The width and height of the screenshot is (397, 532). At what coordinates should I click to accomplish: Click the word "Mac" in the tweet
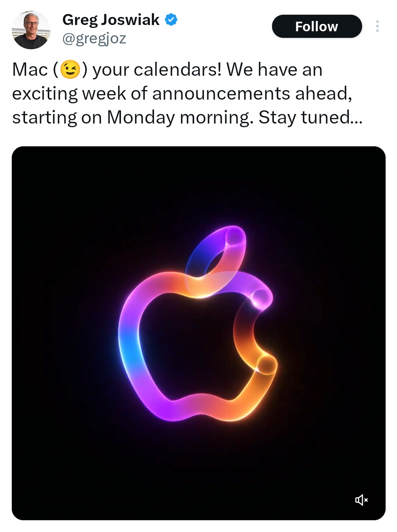click(30, 69)
